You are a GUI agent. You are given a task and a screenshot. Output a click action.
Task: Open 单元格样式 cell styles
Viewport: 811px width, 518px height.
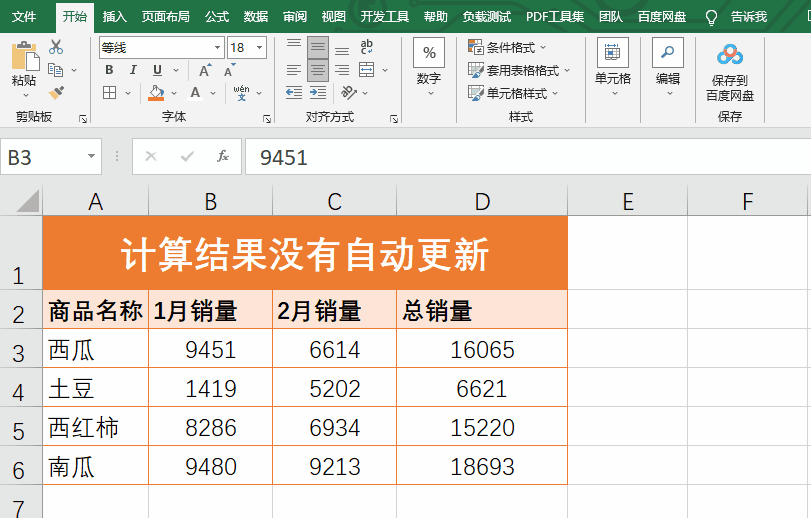tap(513, 94)
